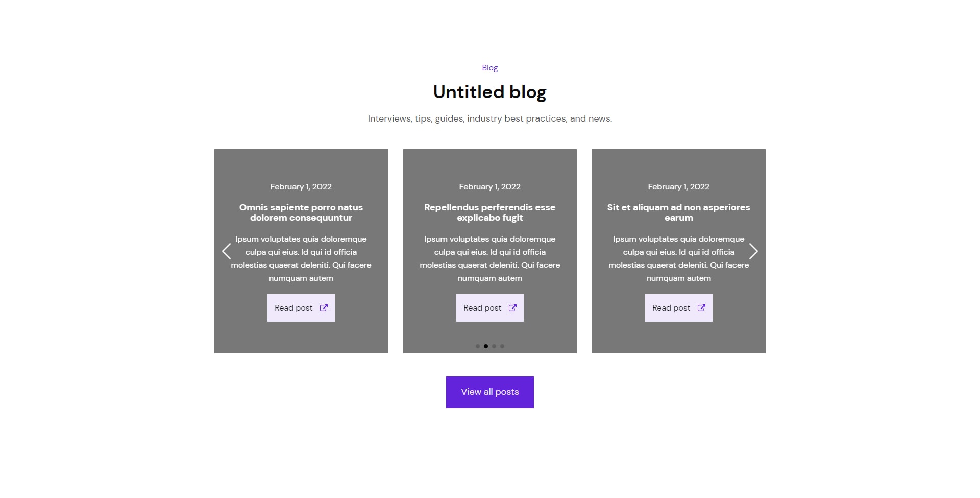Click external link icon in first card
Image resolution: width=980 pixels, height=498 pixels.
tap(324, 308)
